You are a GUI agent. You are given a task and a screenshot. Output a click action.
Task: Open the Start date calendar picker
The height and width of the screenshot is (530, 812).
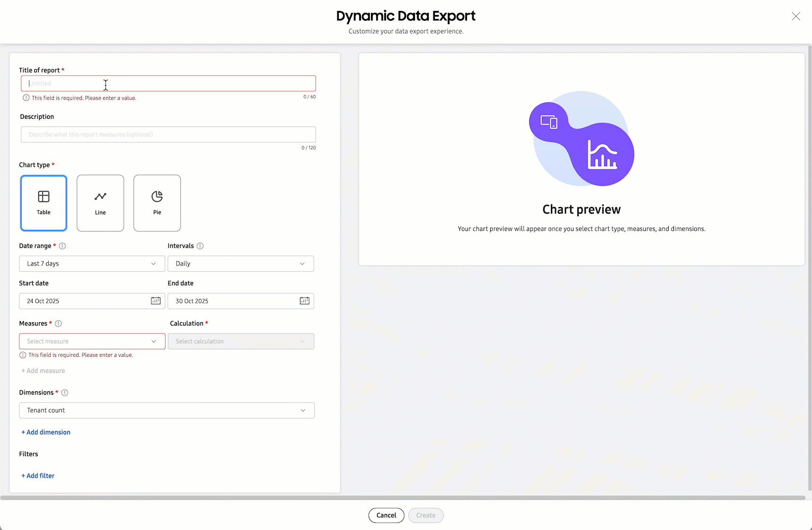(156, 300)
